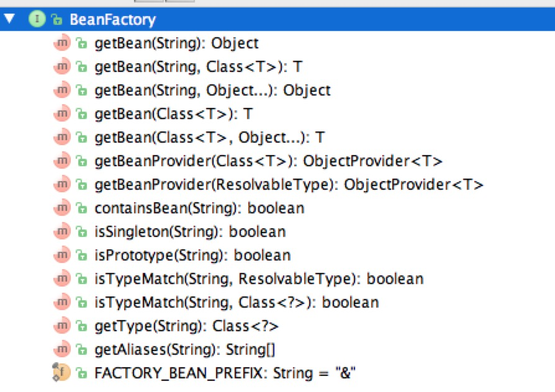Viewport: 555px width, 392px height.
Task: Select the FACTORY_BEAN_PREFIX constant entry
Action: (225, 373)
